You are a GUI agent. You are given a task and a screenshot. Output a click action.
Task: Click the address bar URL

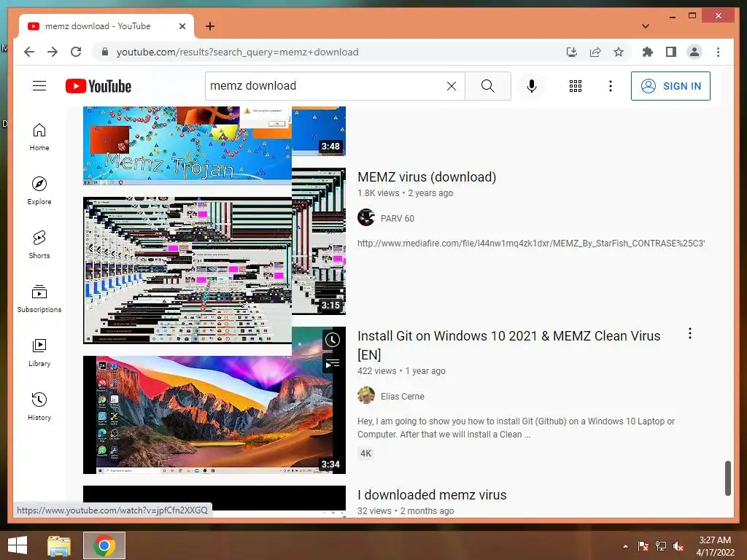237,52
